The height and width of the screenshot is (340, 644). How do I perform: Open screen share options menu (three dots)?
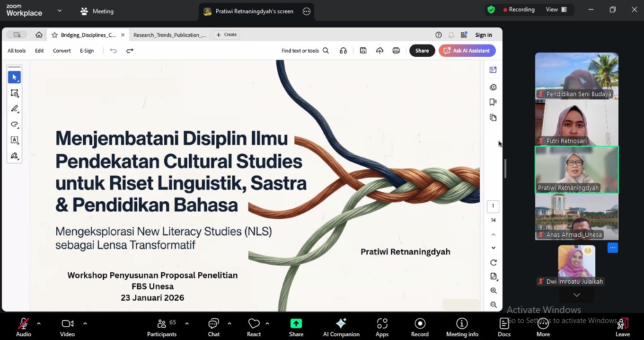tap(307, 11)
